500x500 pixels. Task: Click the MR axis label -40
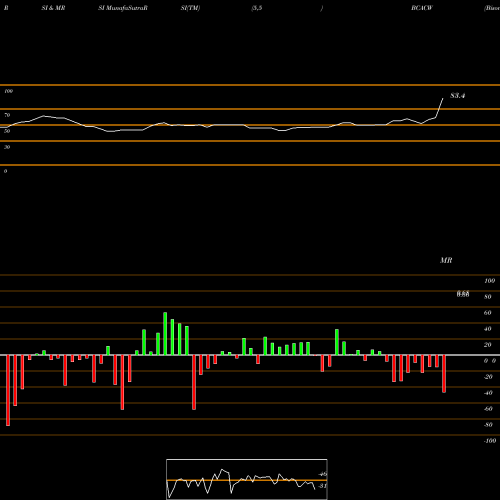(488, 393)
